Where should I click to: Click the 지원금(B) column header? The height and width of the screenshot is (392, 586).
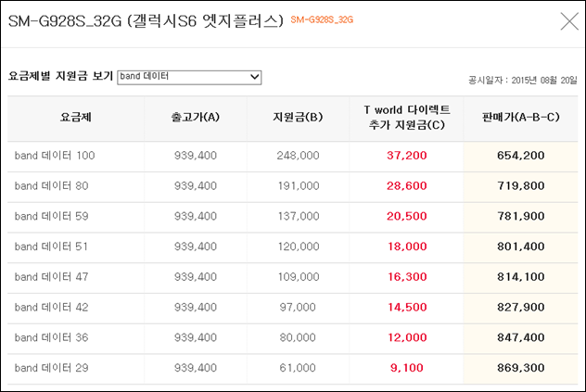click(x=298, y=118)
